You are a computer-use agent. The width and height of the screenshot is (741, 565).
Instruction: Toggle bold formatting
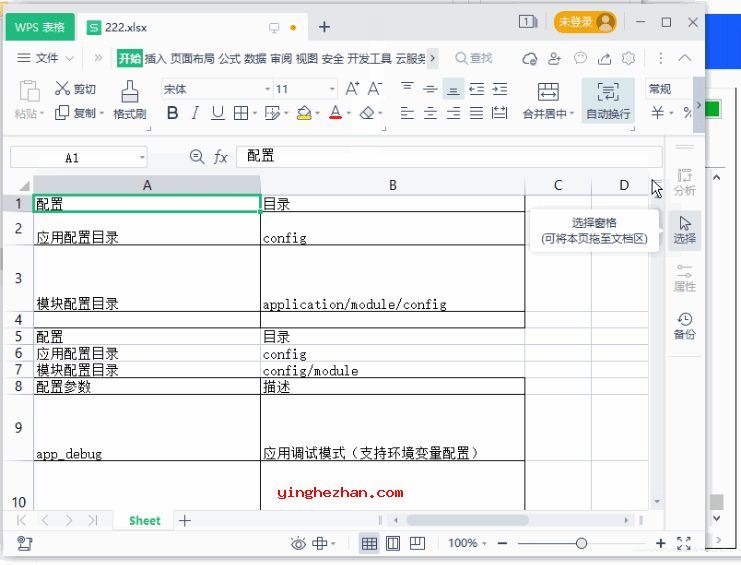coord(172,113)
